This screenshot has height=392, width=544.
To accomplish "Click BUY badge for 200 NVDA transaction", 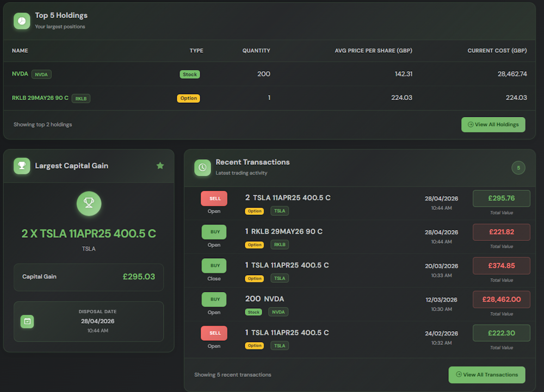I will pyautogui.click(x=214, y=299).
